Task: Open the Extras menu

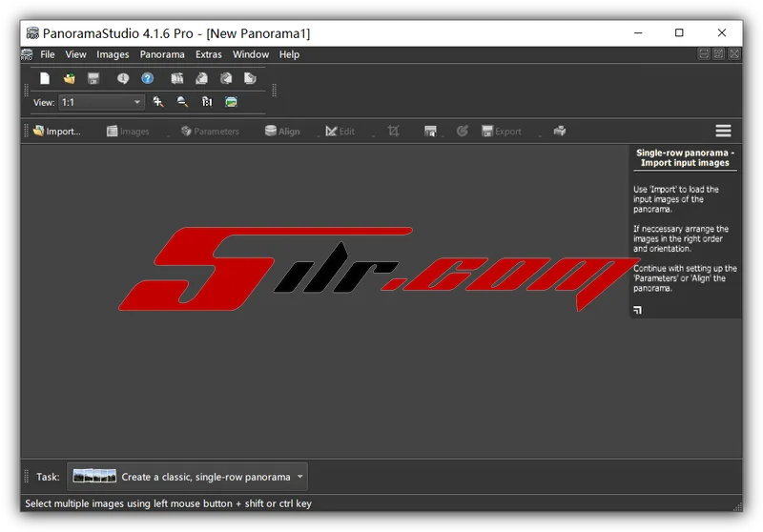Action: point(208,54)
